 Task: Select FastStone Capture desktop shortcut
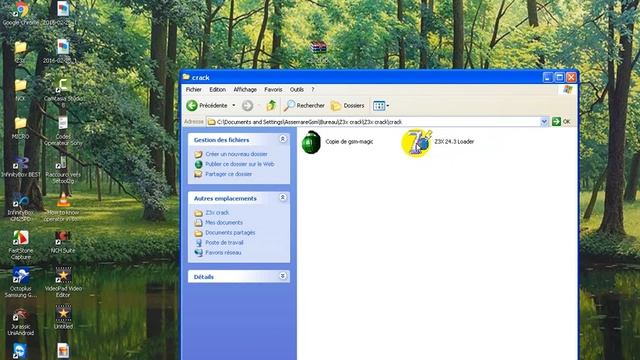coord(20,245)
